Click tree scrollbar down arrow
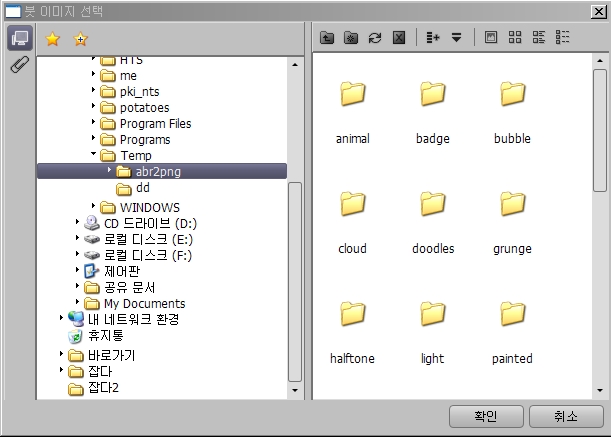The width and height of the screenshot is (611, 438). pyautogui.click(x=295, y=390)
